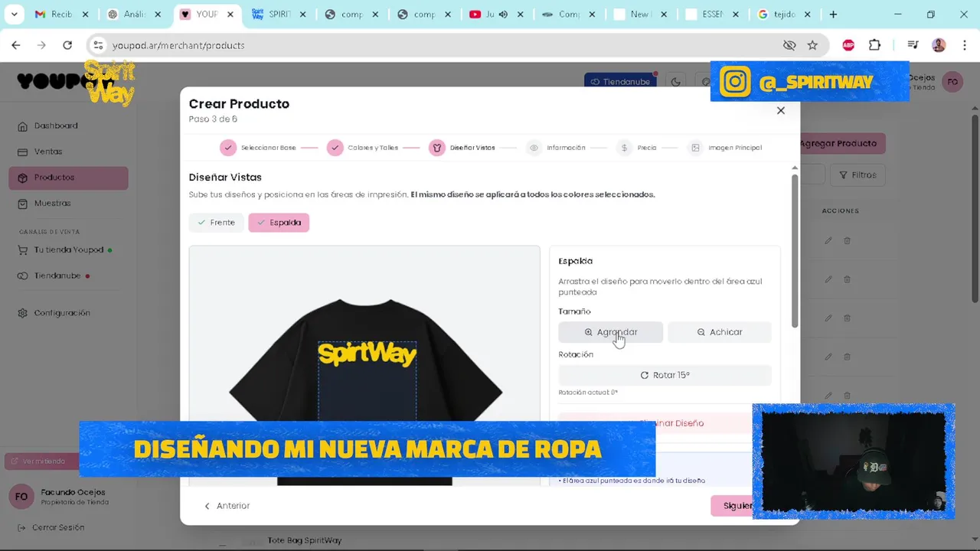This screenshot has height=551, width=980.
Task: Click the Tote Bag SpiritWay product name
Action: click(x=305, y=540)
